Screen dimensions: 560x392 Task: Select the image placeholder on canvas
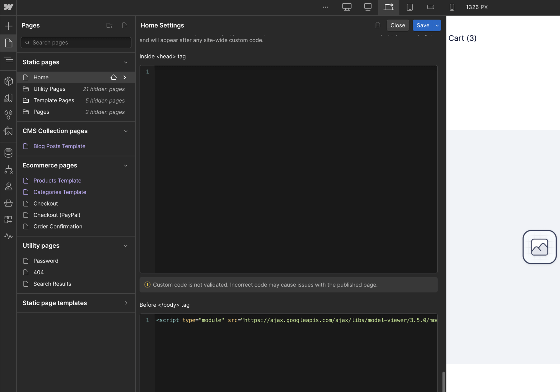[539, 247]
